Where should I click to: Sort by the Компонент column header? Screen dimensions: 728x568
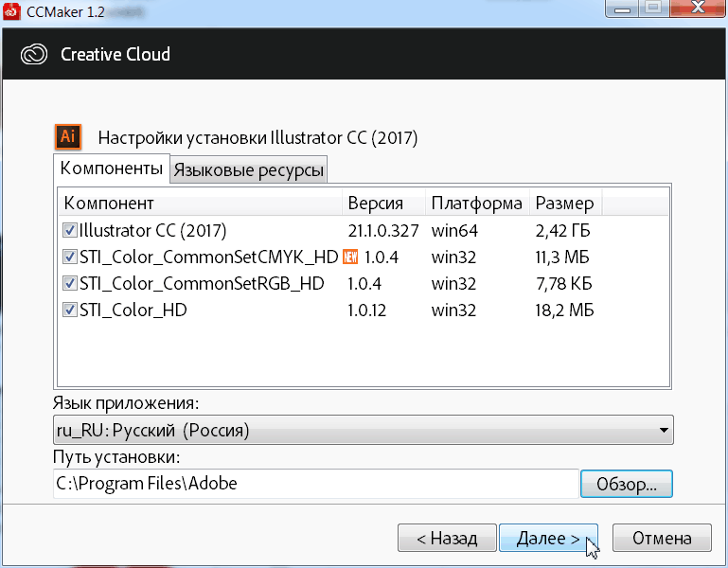(x=201, y=204)
